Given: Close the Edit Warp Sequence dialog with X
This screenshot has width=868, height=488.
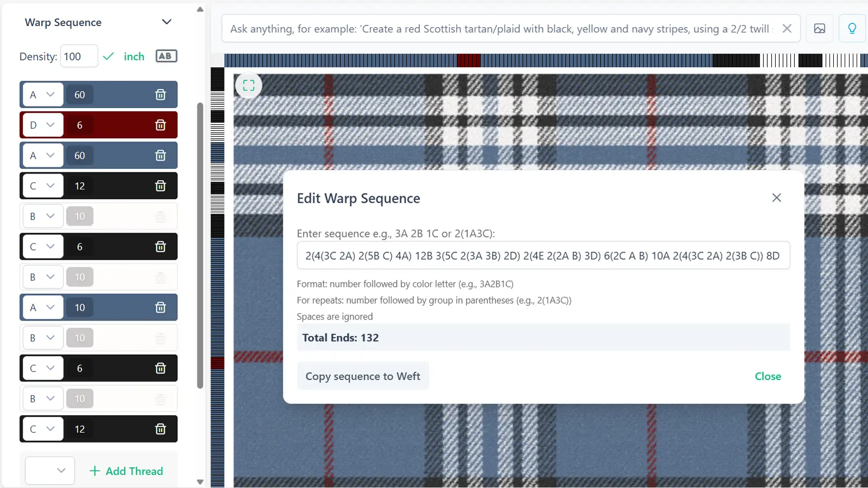Looking at the screenshot, I should 776,198.
